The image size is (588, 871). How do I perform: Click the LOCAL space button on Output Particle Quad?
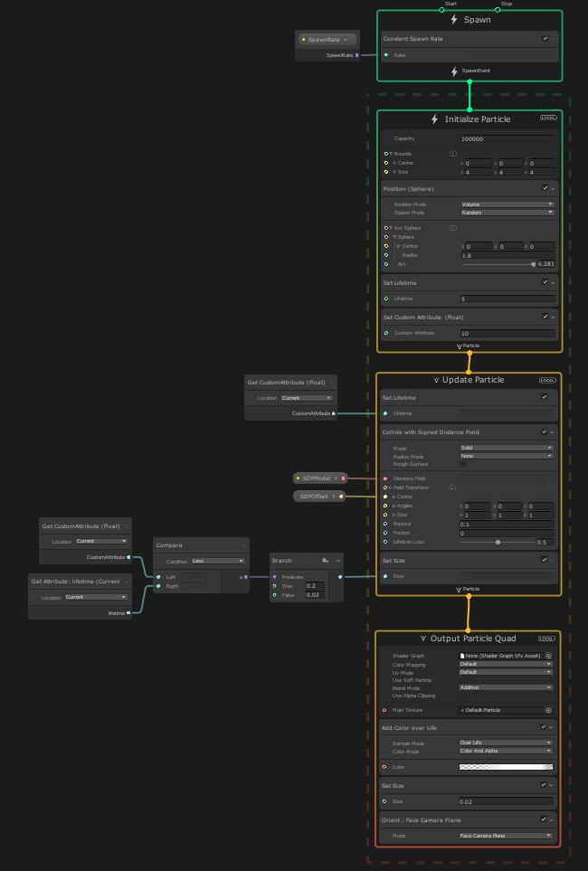547,639
